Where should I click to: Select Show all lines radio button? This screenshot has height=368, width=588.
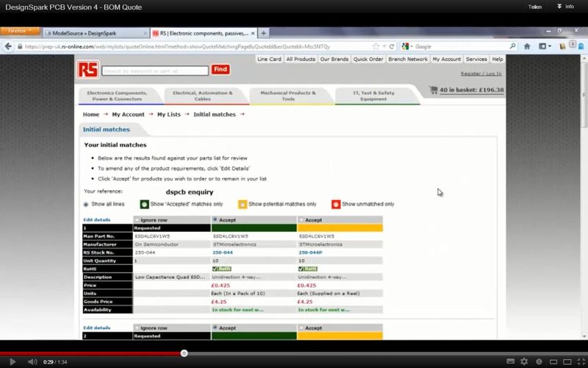point(86,205)
